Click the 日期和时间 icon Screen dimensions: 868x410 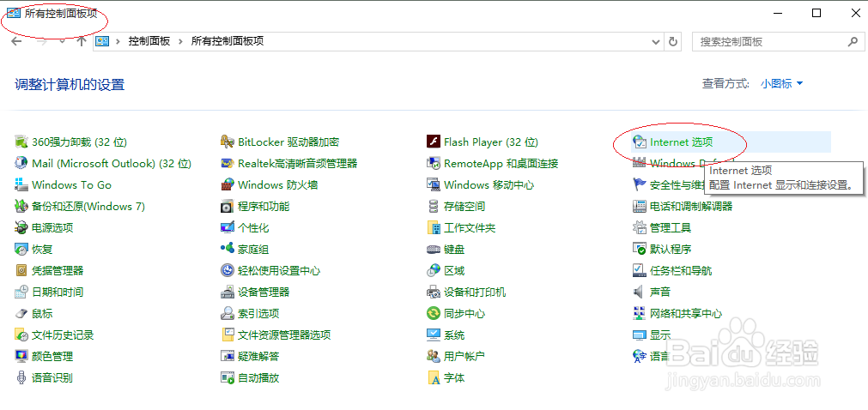(x=21, y=292)
